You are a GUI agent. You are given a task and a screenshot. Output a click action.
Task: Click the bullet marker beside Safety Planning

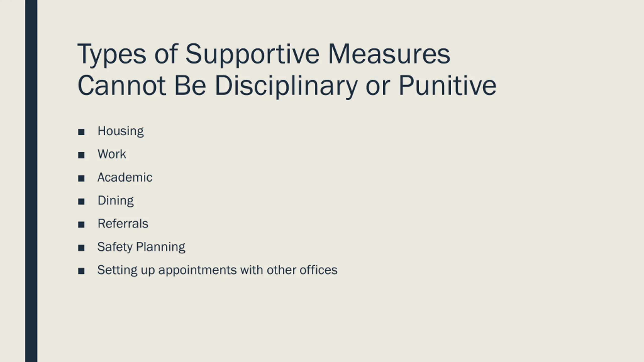[81, 248]
